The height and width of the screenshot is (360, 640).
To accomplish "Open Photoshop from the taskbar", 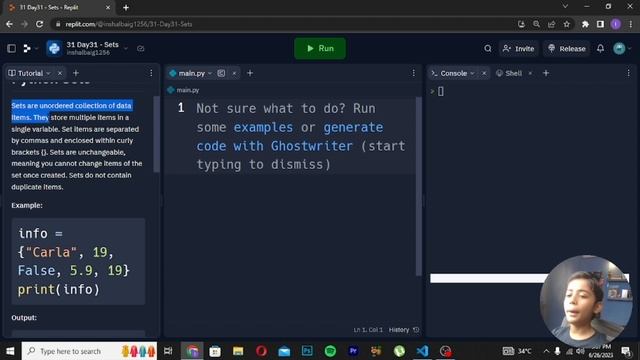I will coord(307,351).
